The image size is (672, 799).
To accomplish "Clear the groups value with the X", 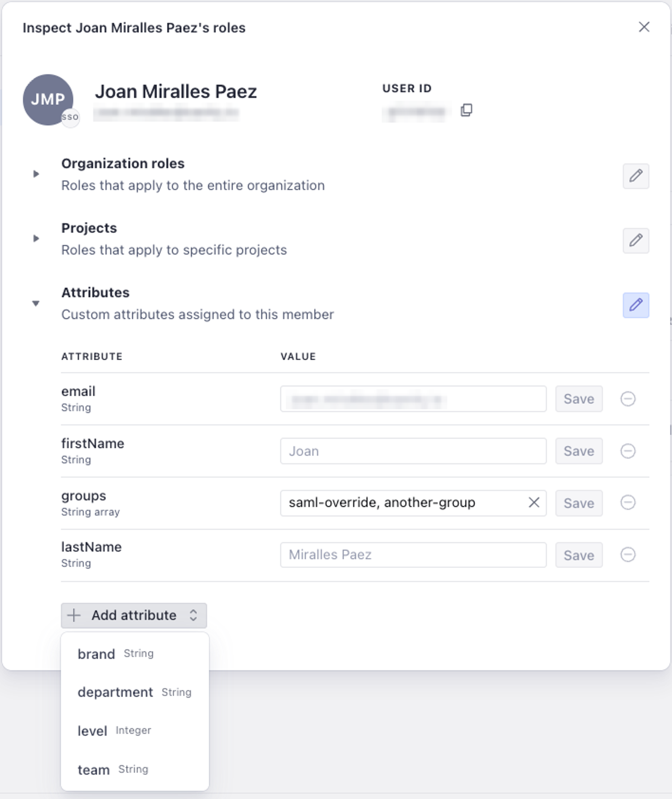I will (x=533, y=503).
